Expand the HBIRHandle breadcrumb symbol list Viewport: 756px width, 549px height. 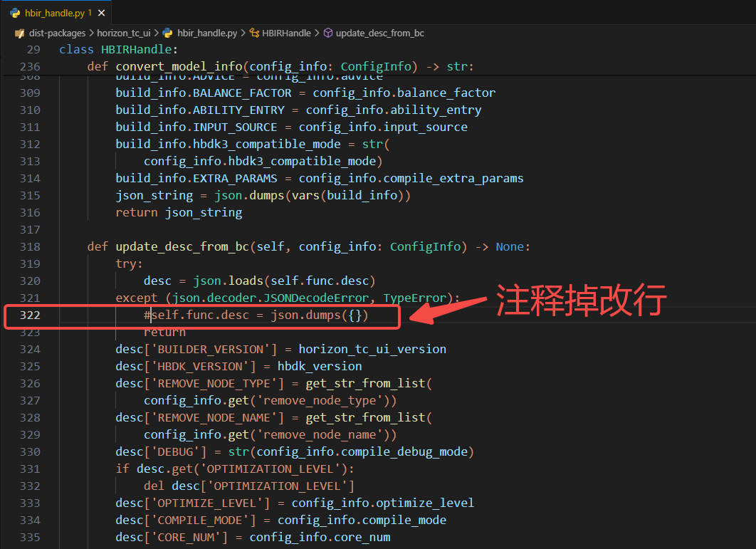tap(286, 33)
